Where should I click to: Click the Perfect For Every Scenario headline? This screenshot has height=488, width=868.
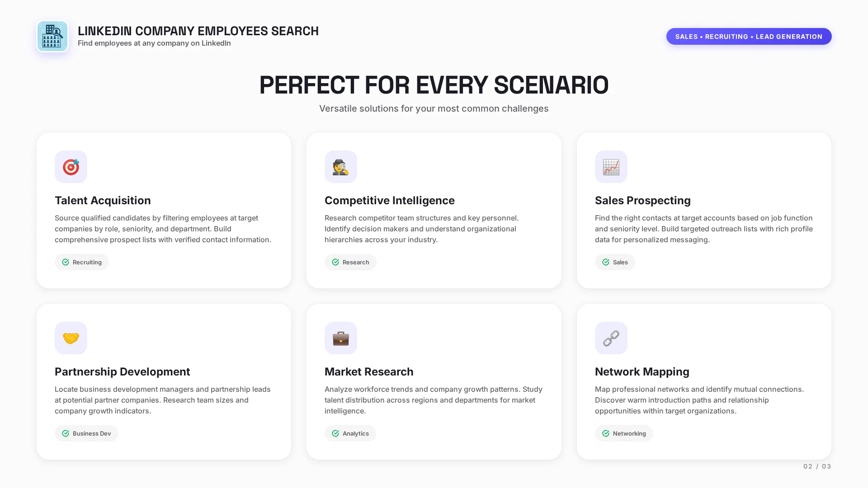pyautogui.click(x=434, y=85)
